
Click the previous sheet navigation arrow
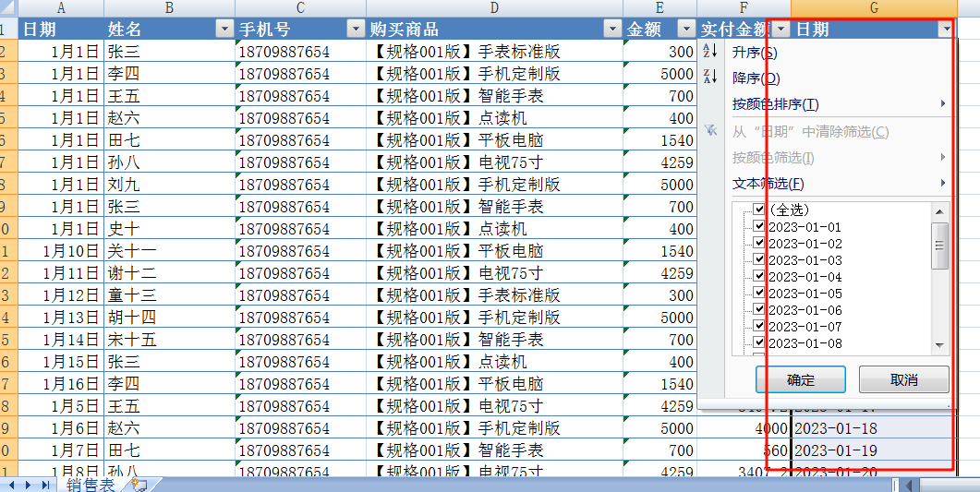[x=11, y=486]
